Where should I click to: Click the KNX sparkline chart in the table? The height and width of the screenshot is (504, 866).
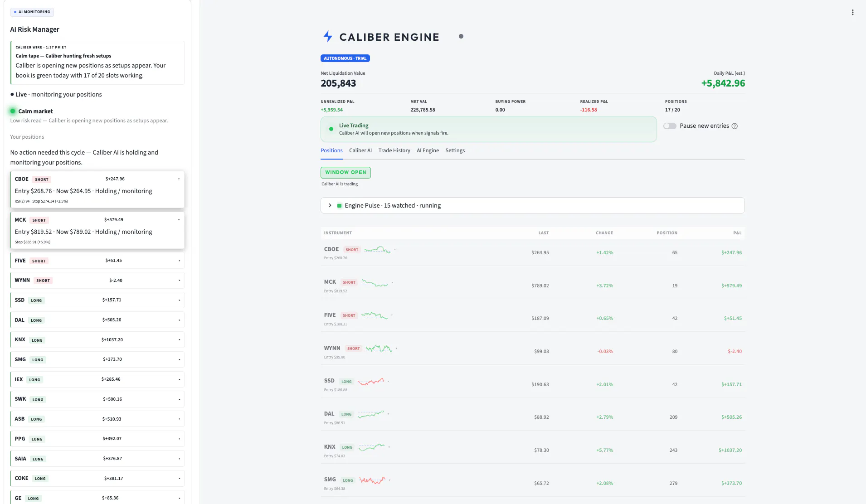[x=372, y=447]
